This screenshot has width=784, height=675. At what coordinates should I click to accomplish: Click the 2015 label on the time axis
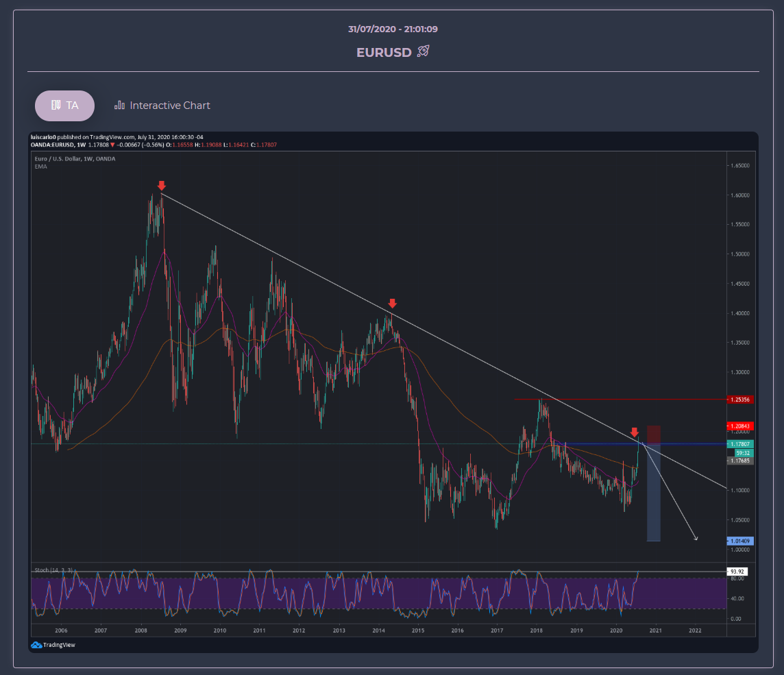click(417, 630)
